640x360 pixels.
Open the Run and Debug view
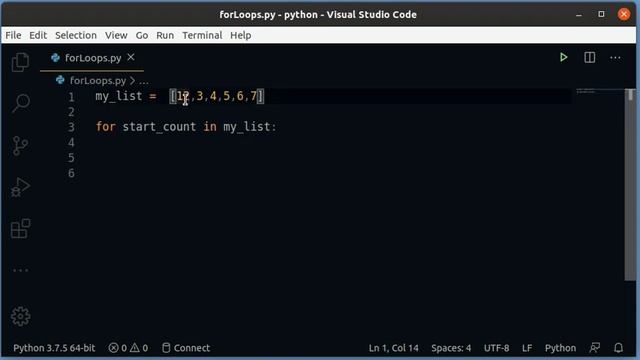(20, 187)
